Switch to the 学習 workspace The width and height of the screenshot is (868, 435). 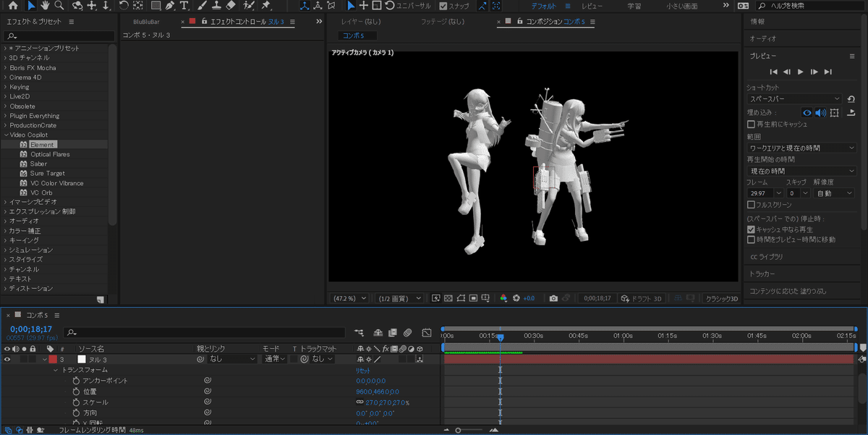[634, 6]
